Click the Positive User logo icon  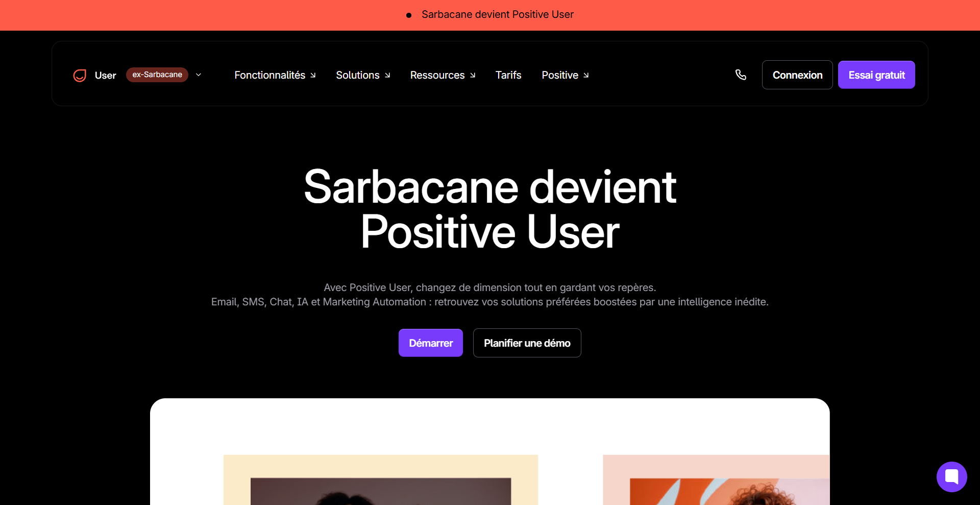pos(80,75)
